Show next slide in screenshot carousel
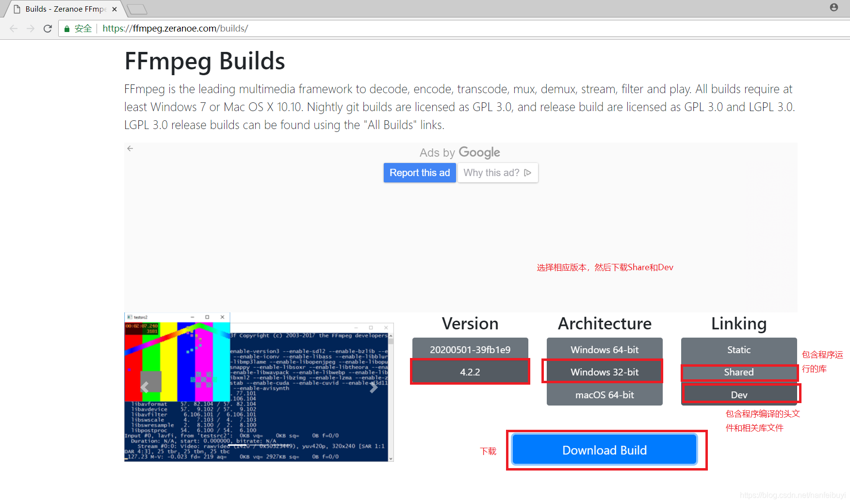The image size is (850, 504). tap(374, 387)
